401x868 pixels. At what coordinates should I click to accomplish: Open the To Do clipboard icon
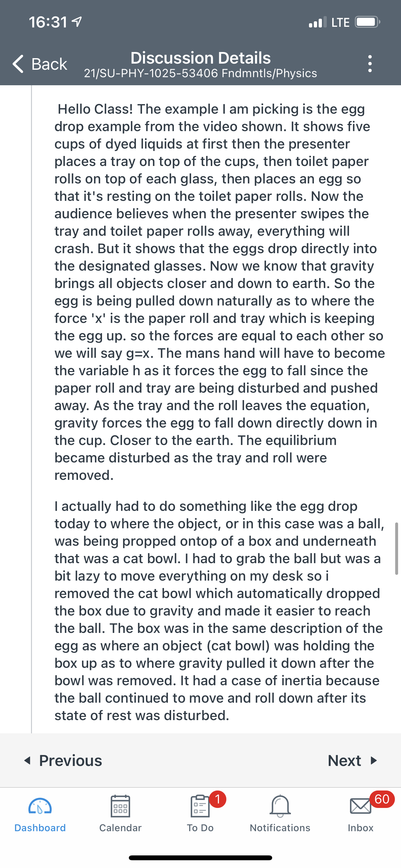[200, 806]
